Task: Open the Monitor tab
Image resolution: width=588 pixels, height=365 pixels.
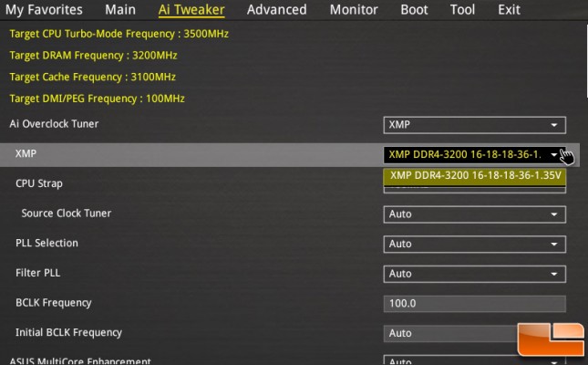Action: pos(354,9)
